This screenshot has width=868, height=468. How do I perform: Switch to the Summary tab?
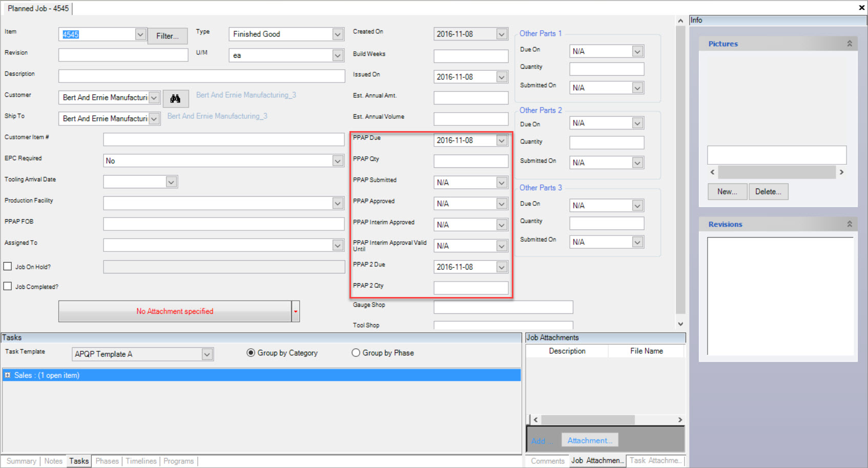pyautogui.click(x=21, y=461)
